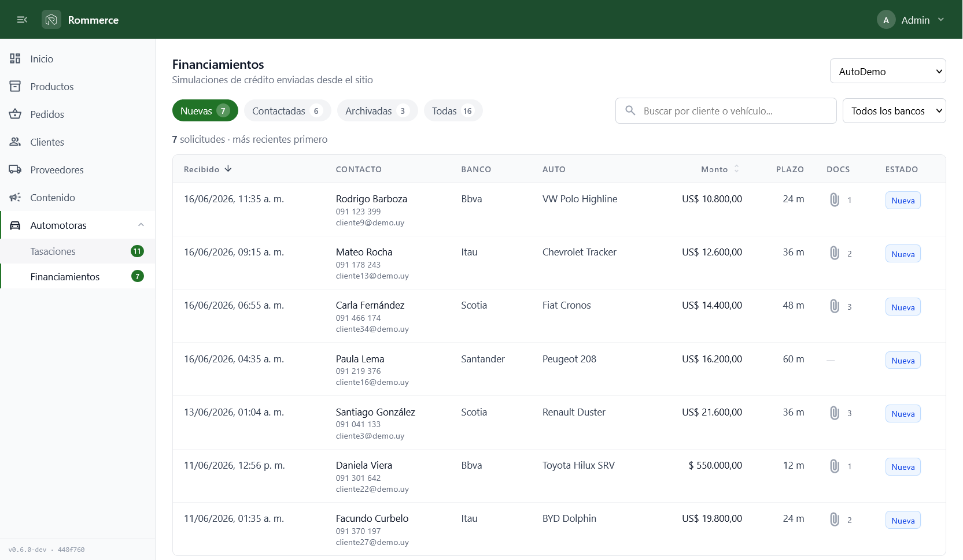963x560 pixels.
Task: Open the Admin user menu chevron
Action: [941, 20]
